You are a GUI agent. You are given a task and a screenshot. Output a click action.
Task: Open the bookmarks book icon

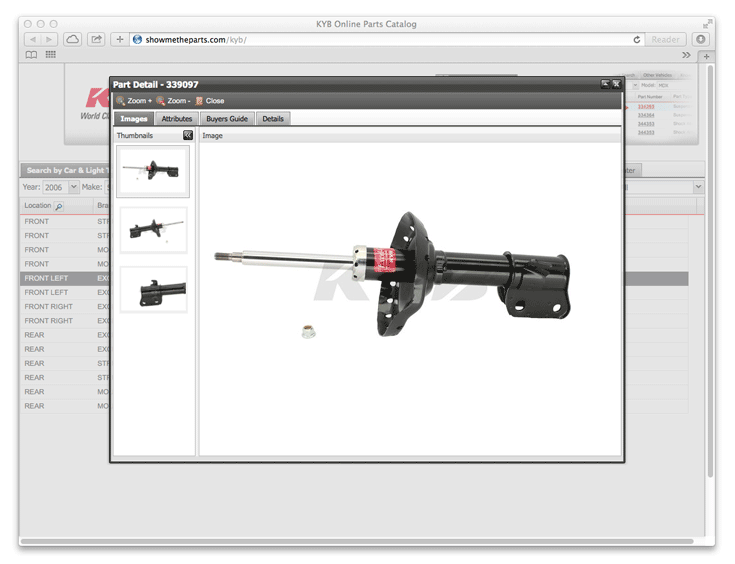click(x=32, y=55)
